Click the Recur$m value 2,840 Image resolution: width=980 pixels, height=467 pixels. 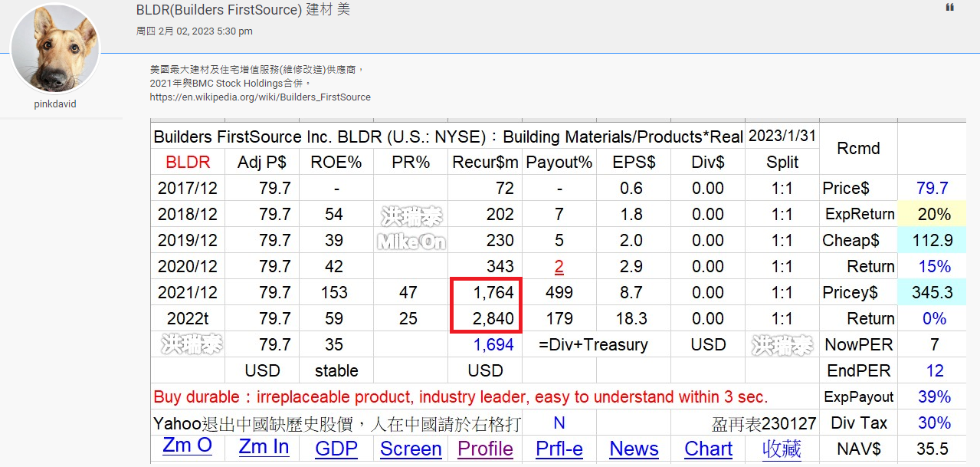(493, 318)
